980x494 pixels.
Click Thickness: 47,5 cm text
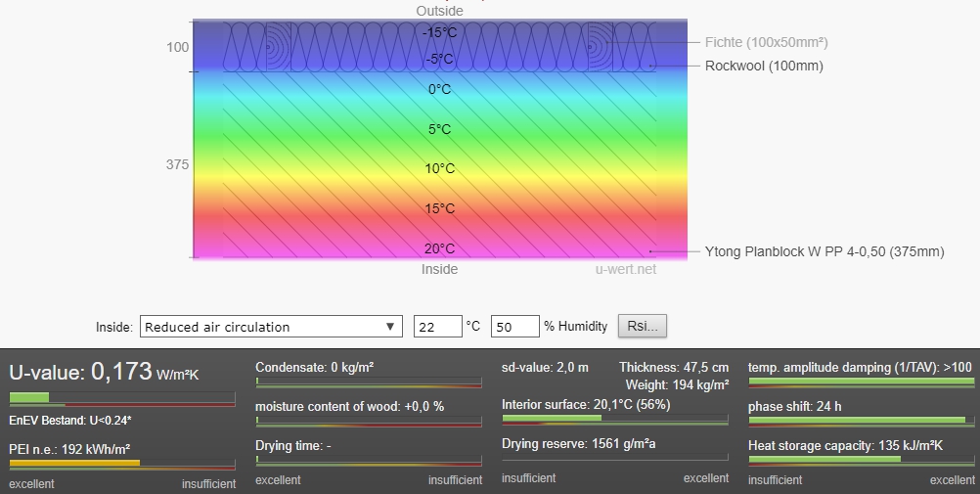(674, 367)
